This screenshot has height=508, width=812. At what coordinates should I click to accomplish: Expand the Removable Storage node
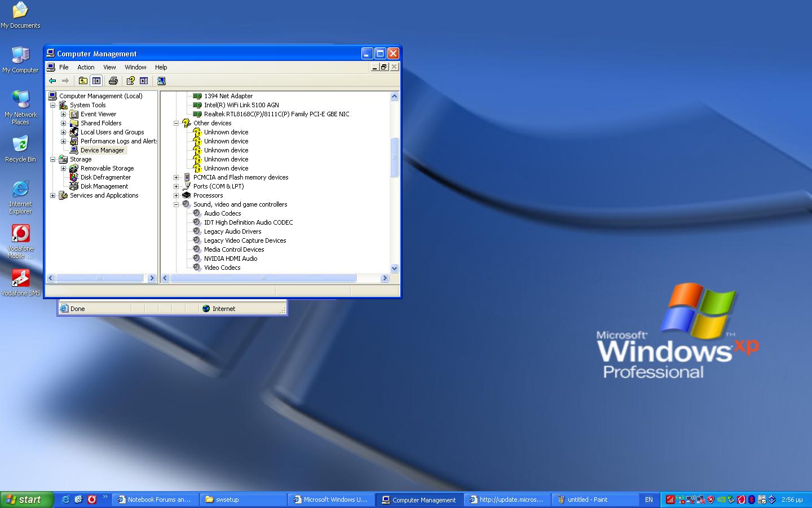(64, 168)
